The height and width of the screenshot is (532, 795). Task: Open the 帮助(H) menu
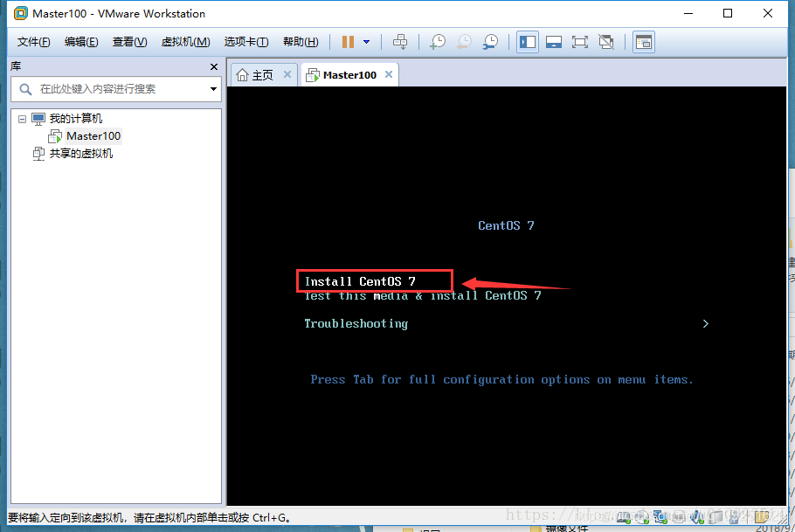pyautogui.click(x=301, y=42)
